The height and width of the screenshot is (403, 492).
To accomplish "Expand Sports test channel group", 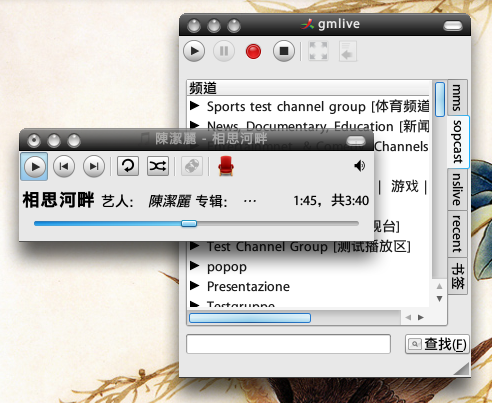I will click(194, 106).
